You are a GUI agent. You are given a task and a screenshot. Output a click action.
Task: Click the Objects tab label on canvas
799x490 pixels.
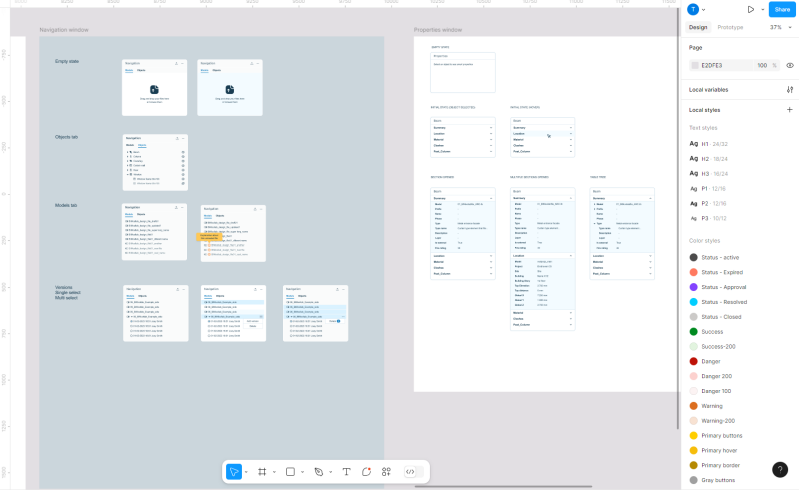click(66, 137)
